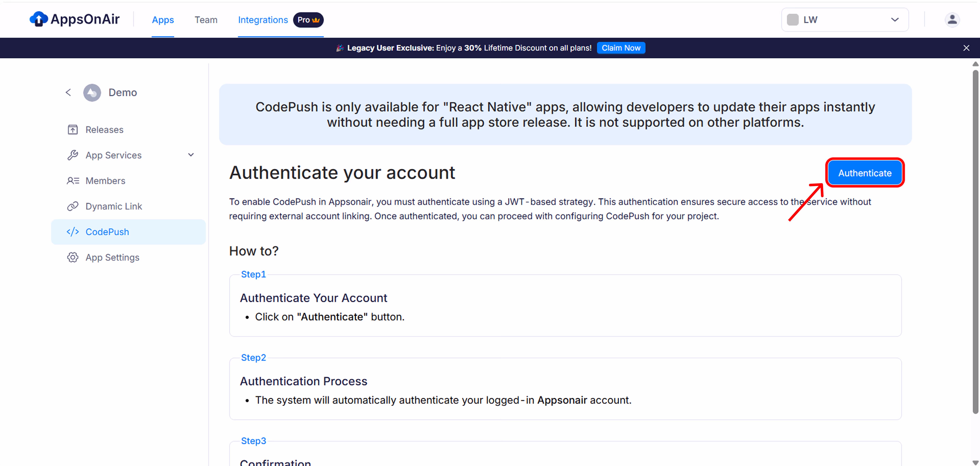The image size is (980, 466).
Task: Click the Dynamic Link chain icon
Action: 73,206
